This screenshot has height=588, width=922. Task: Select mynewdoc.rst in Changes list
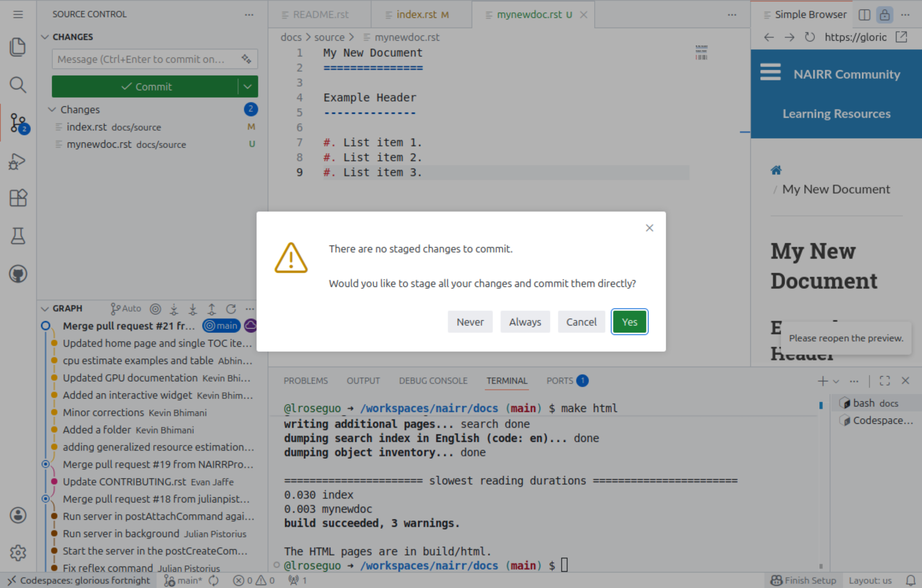pos(153,144)
